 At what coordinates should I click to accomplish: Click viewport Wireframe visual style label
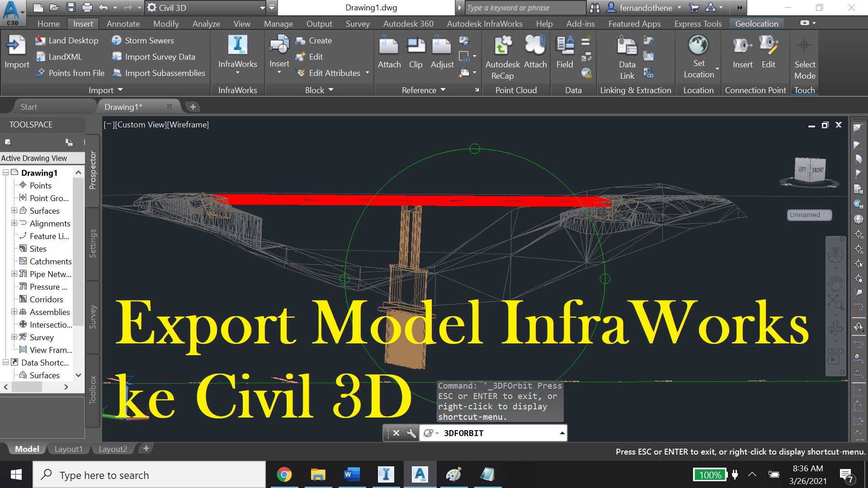pyautogui.click(x=188, y=125)
